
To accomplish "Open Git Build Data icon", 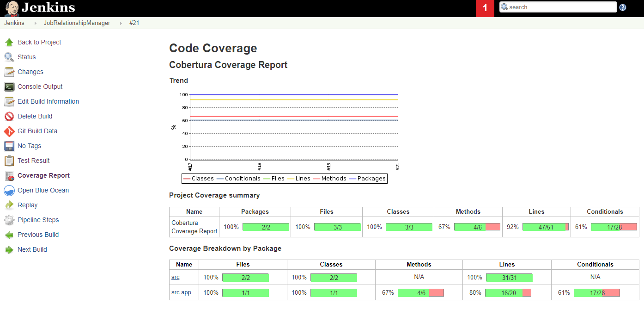I will (9, 131).
